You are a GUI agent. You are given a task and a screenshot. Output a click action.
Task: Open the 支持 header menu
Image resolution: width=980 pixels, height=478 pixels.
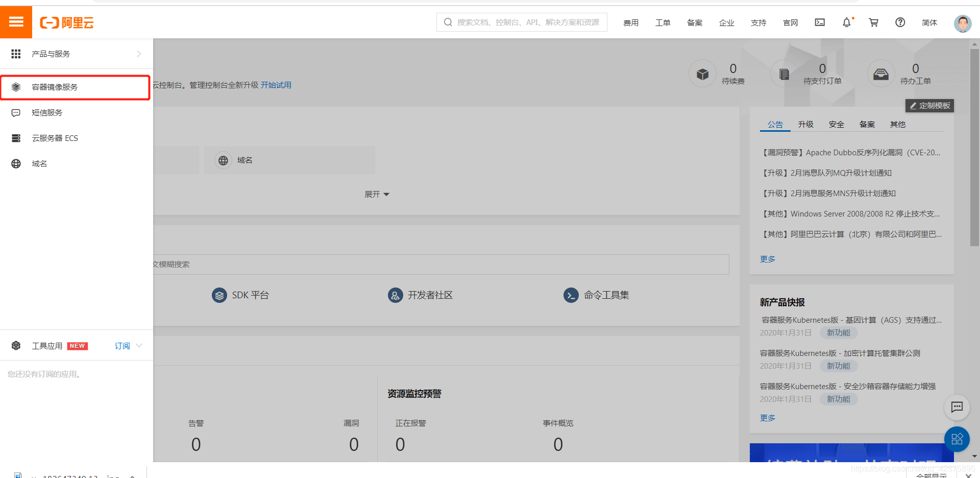coord(758,23)
